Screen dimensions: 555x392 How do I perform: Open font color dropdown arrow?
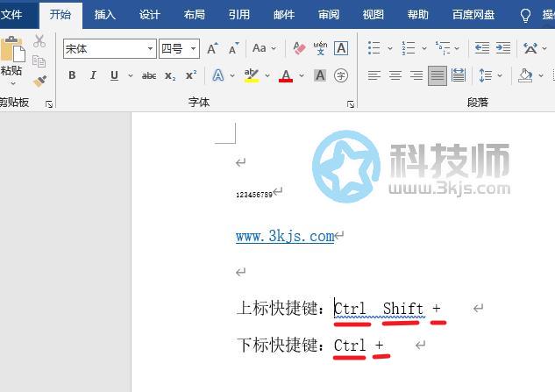302,75
